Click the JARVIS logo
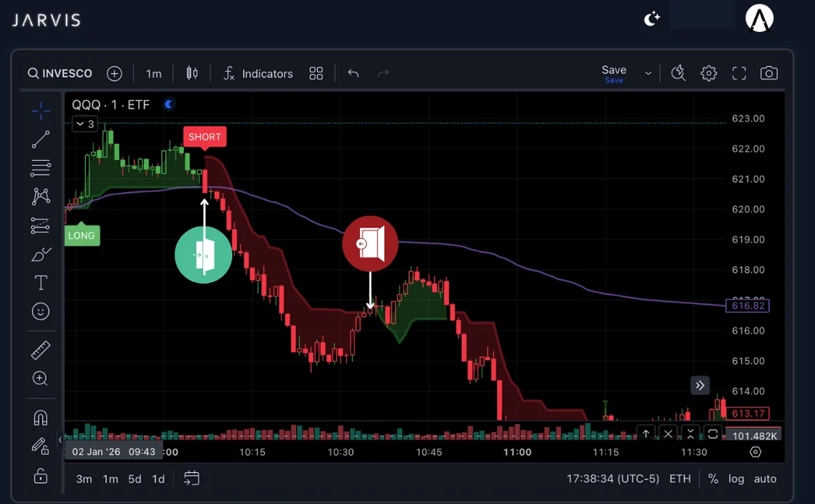The height and width of the screenshot is (504, 815). coord(47,20)
